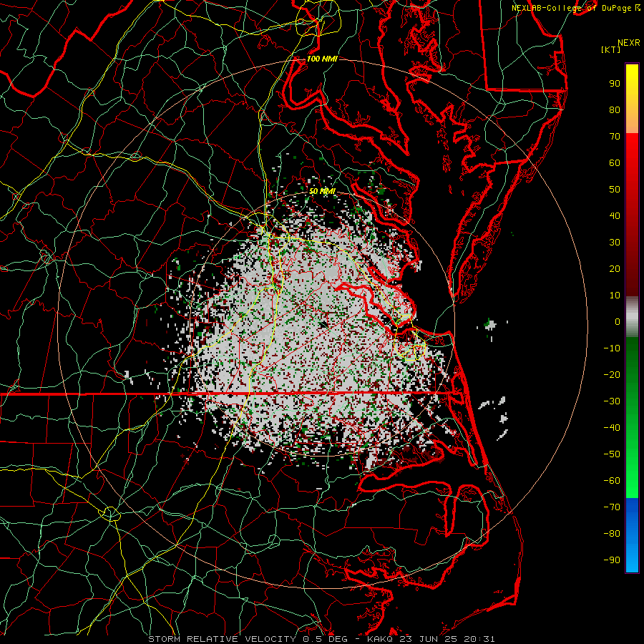
Task: Click the 50 value on velocity scale
Action: [615, 190]
